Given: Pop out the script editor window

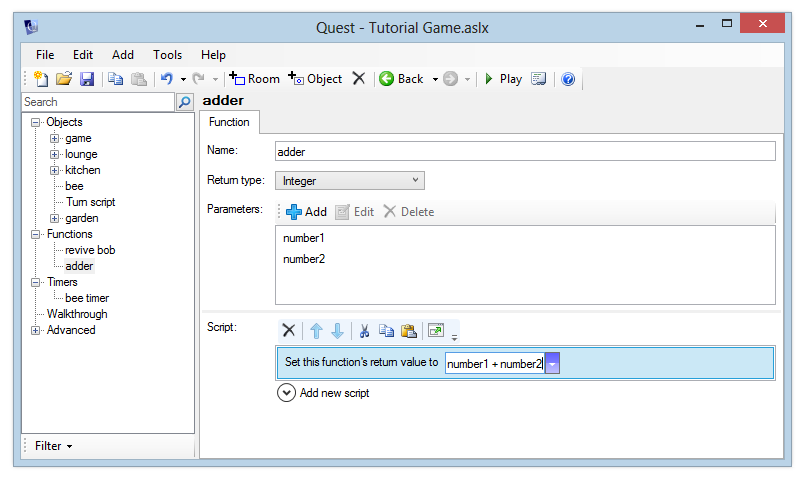Looking at the screenshot, I should point(436,331).
